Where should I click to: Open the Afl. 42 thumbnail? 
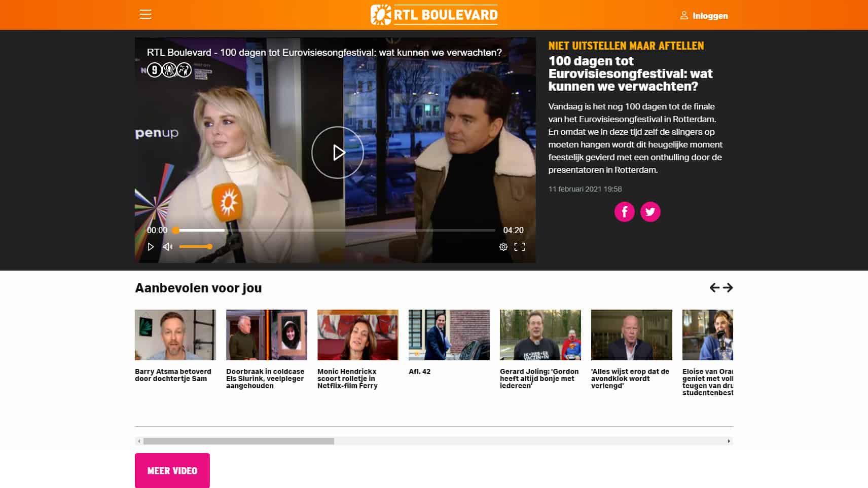[449, 335]
